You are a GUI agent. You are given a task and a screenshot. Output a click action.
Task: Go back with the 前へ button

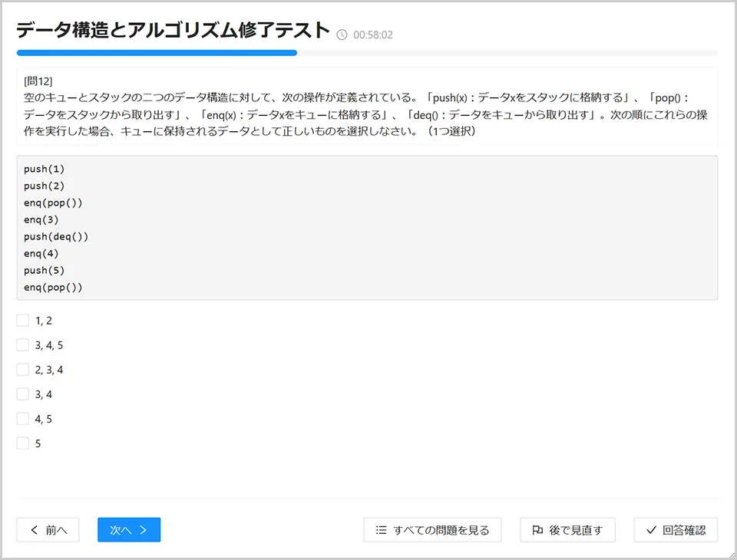pyautogui.click(x=48, y=530)
